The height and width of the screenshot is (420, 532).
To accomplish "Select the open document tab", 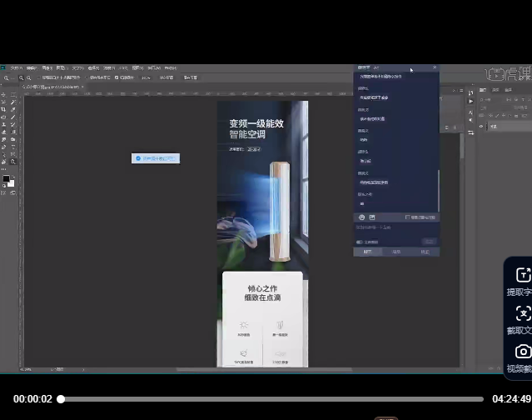I will pyautogui.click(x=50, y=87).
